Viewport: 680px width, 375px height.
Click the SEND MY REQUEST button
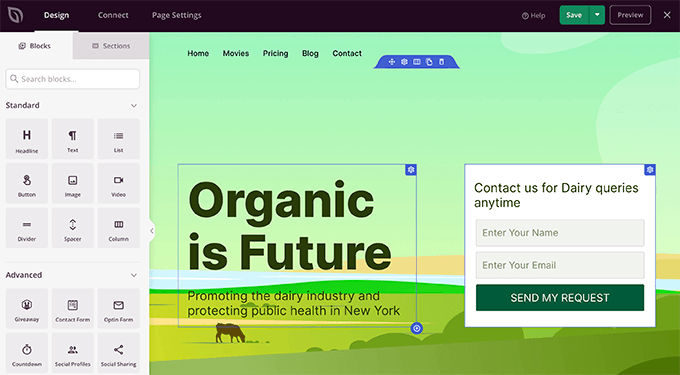[560, 298]
